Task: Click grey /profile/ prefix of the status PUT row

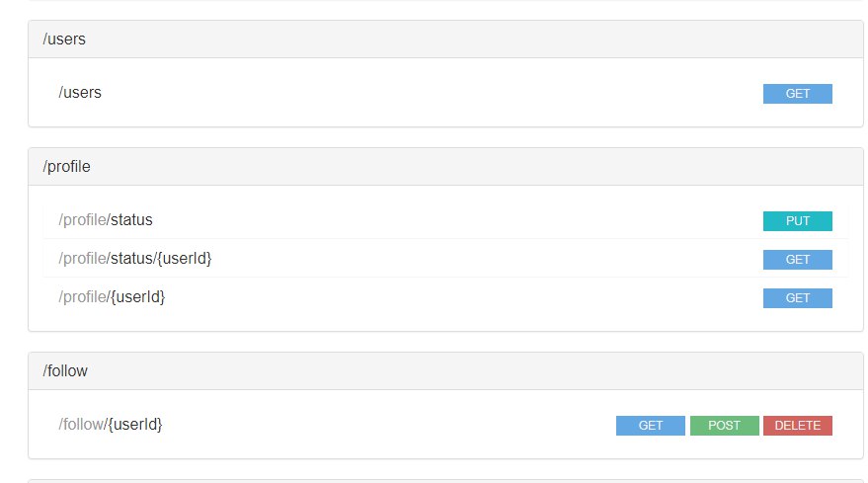Action: coord(83,220)
